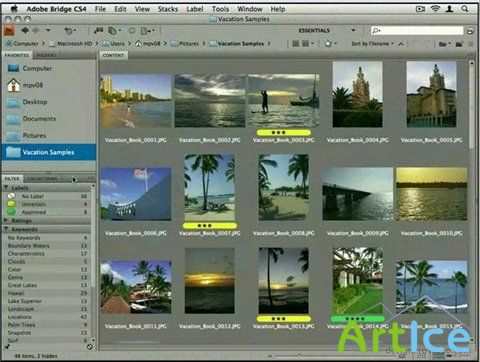Click the Wi-Fi icon in menu bar
Image resolution: width=480 pixels, height=362 pixels.
pos(435,9)
